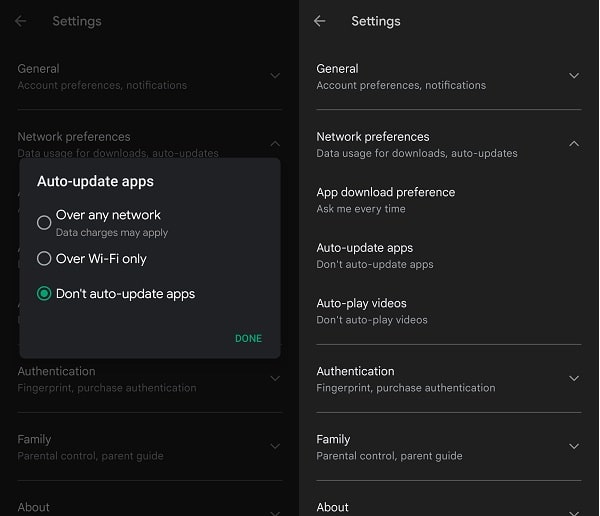Open App download preference setting
Image resolution: width=600 pixels, height=516 pixels.
pyautogui.click(x=386, y=200)
